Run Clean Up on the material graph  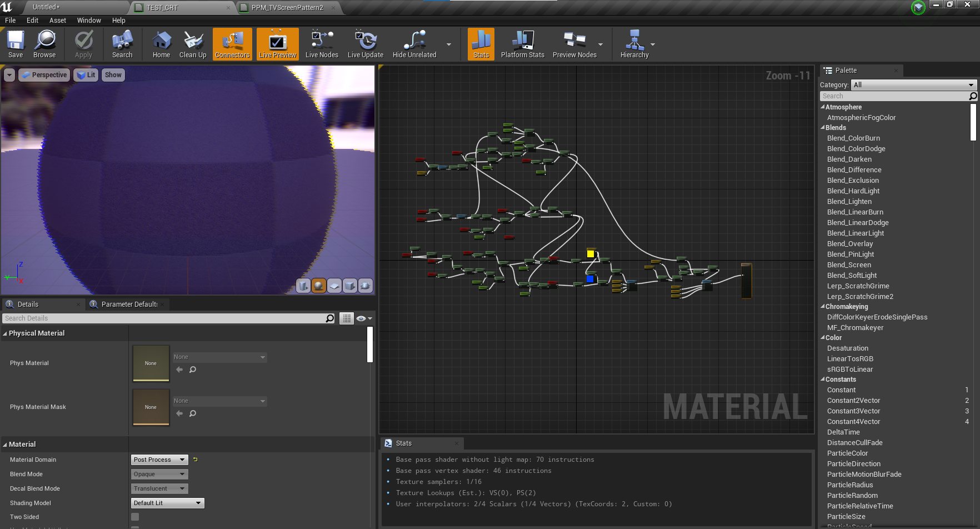[193, 44]
